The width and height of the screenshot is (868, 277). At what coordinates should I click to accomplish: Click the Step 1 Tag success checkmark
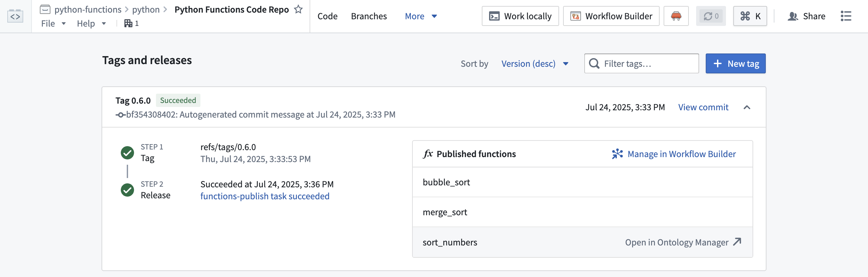[127, 153]
